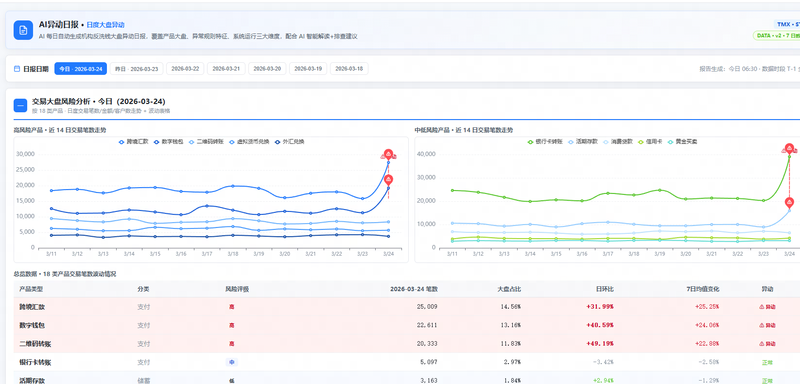Click the 3/24 data point on 银行卡转账 line
Screen dimensions: 800x384
pos(789,157)
